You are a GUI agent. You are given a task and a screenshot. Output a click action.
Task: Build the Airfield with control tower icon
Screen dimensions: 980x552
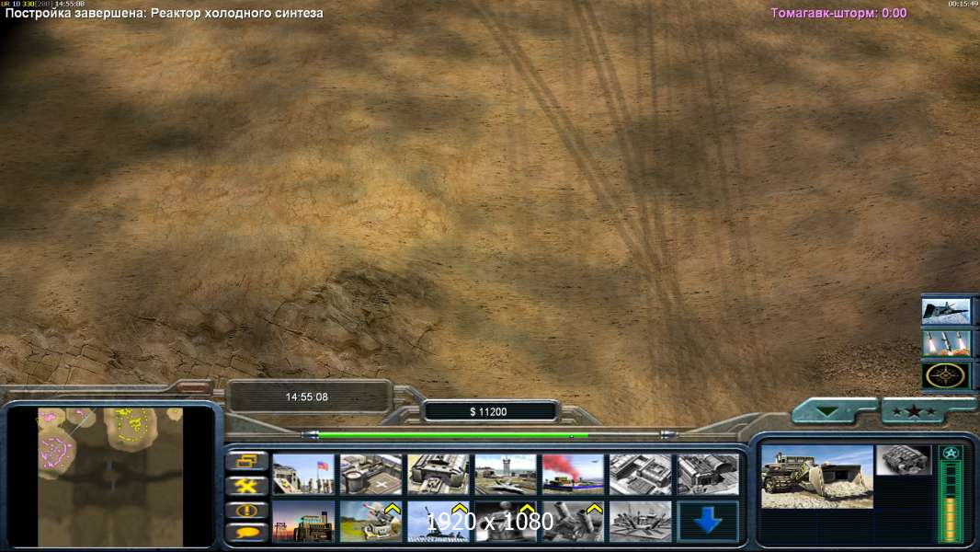[506, 475]
